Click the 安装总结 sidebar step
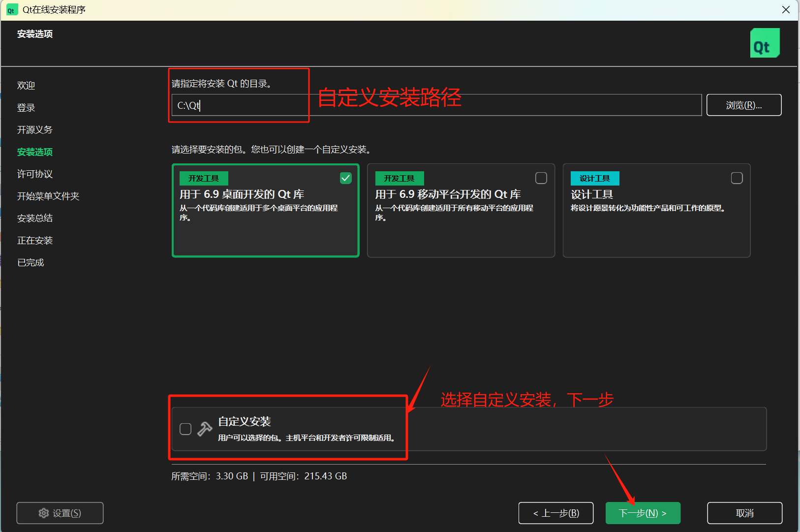The height and width of the screenshot is (532, 800). (35, 218)
